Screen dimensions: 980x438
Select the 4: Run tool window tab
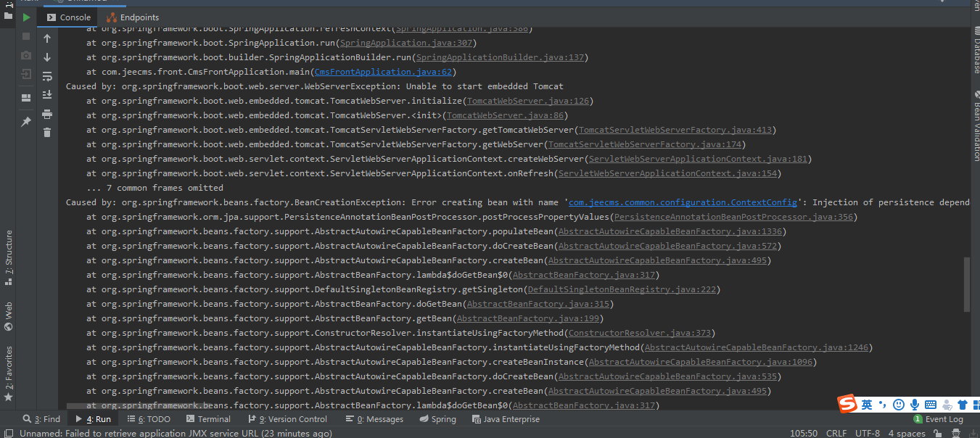coord(93,419)
